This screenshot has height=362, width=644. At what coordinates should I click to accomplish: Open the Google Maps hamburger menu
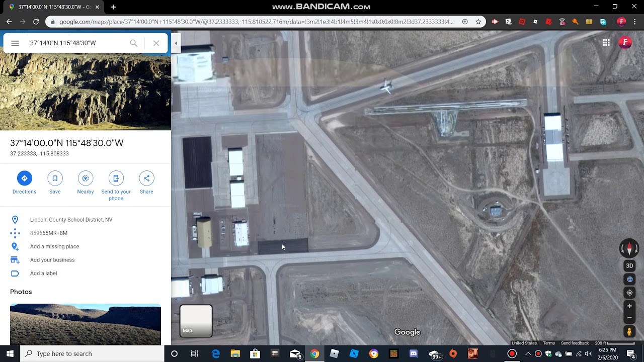[15, 43]
